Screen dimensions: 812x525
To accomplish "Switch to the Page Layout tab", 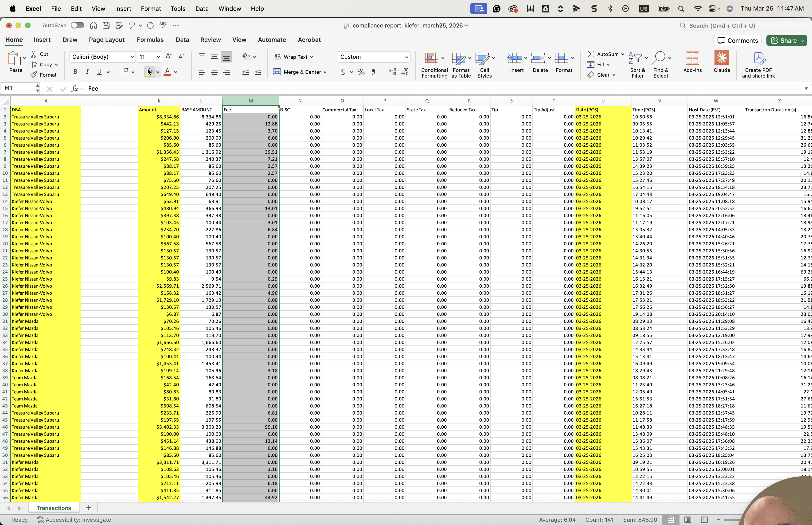I will tap(107, 39).
